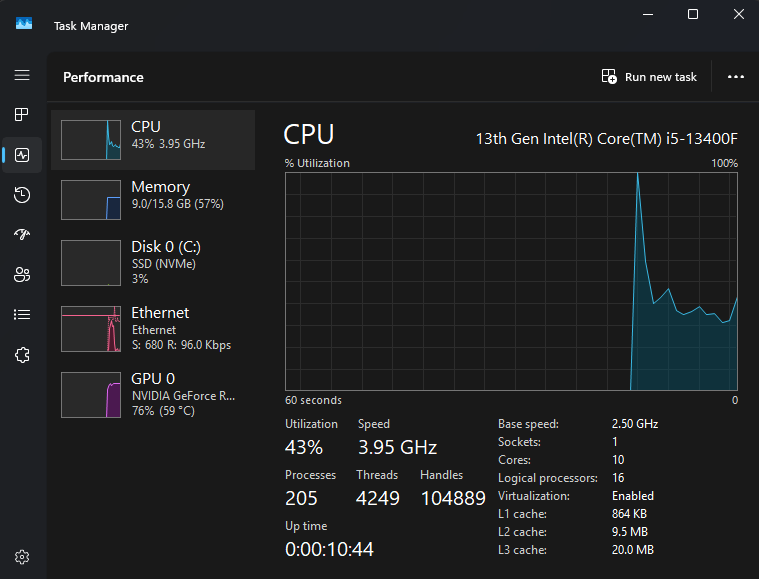Expand the hamburger navigation menu
This screenshot has height=579, width=759.
(22, 75)
